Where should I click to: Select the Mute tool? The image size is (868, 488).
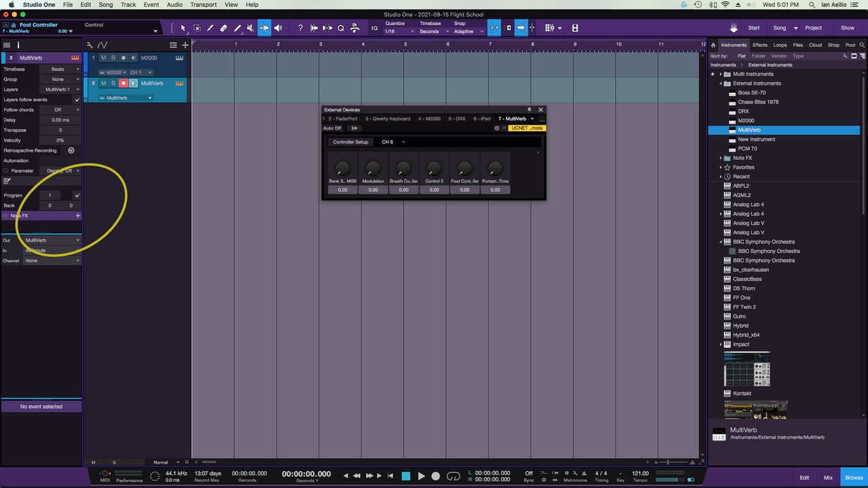pos(251,28)
